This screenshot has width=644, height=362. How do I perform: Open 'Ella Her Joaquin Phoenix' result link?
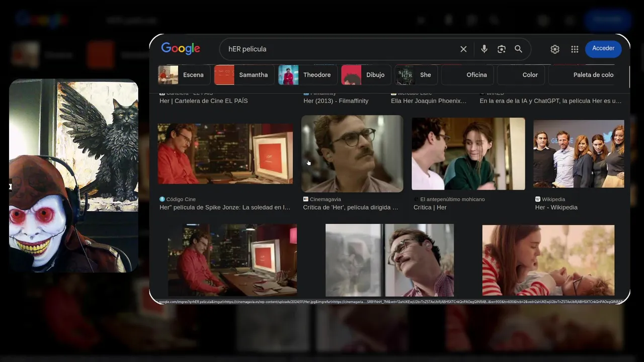[x=429, y=101]
